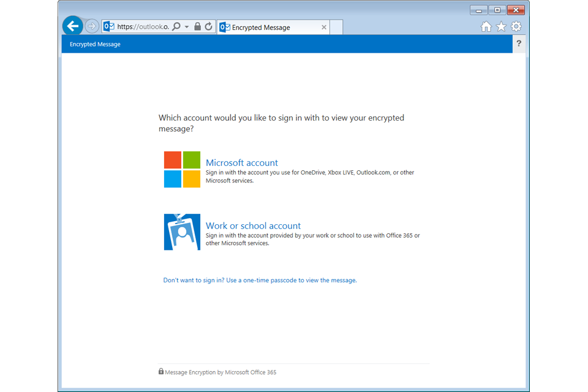Click the search magnifier in address bar
The image size is (588, 392).
click(x=176, y=27)
